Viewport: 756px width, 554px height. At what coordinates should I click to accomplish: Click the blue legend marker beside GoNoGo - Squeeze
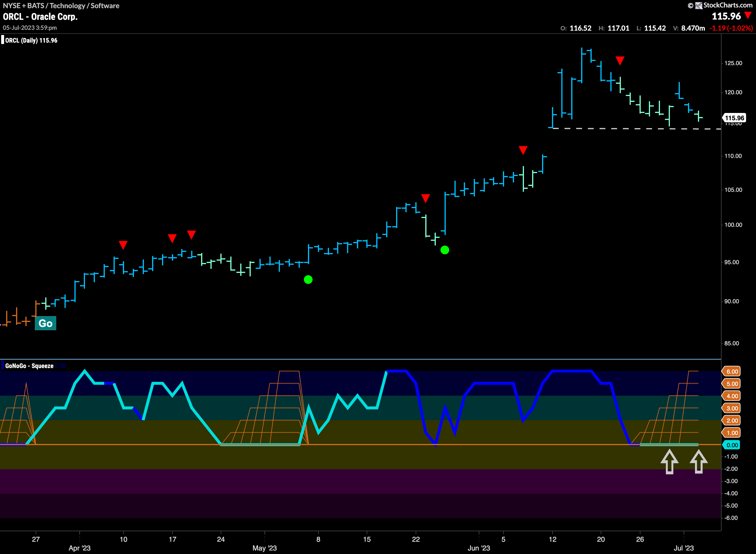(3, 365)
